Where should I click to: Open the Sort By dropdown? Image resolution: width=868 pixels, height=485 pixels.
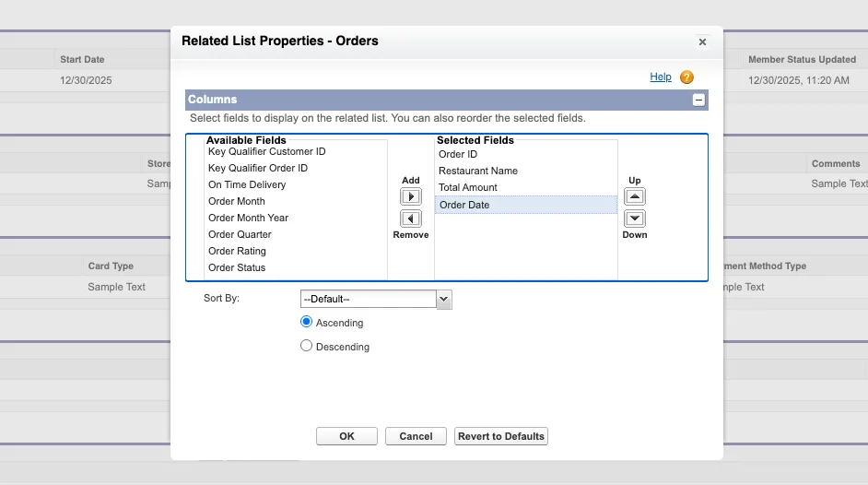tap(376, 299)
